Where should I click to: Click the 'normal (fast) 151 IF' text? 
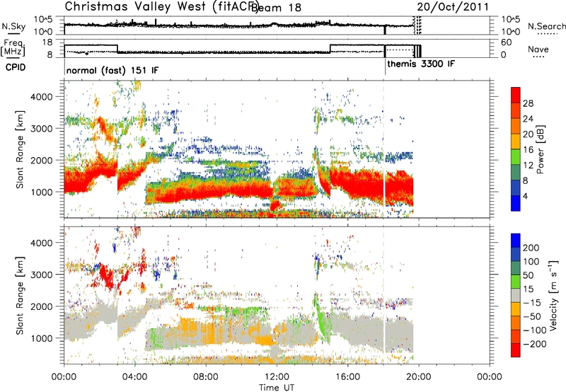coord(112,70)
